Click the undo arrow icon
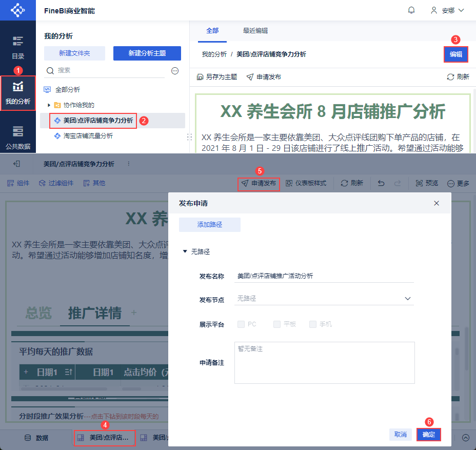Viewport: 476px width, 450px height. [381, 183]
